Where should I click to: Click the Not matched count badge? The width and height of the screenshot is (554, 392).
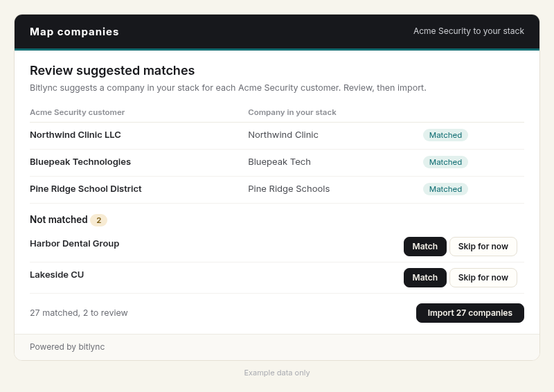click(x=98, y=220)
